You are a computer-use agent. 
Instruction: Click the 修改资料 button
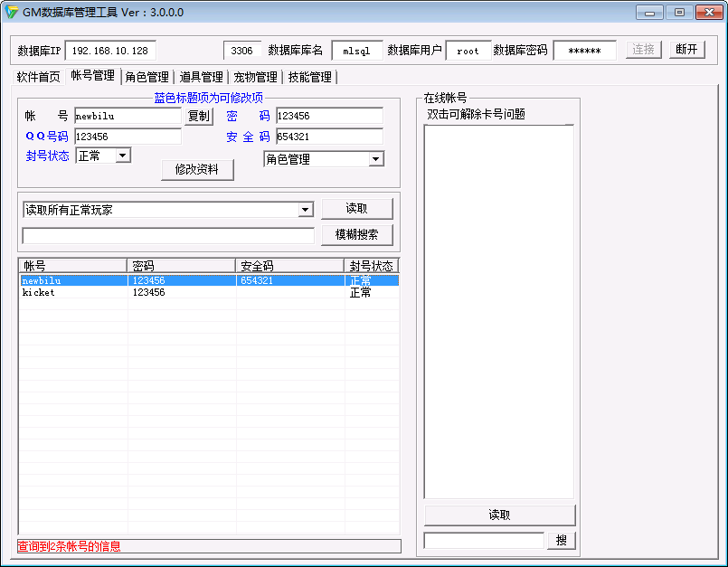[197, 170]
